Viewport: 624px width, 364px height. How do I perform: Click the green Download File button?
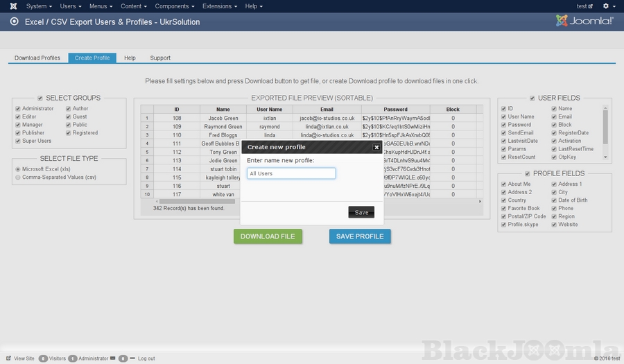[268, 236]
